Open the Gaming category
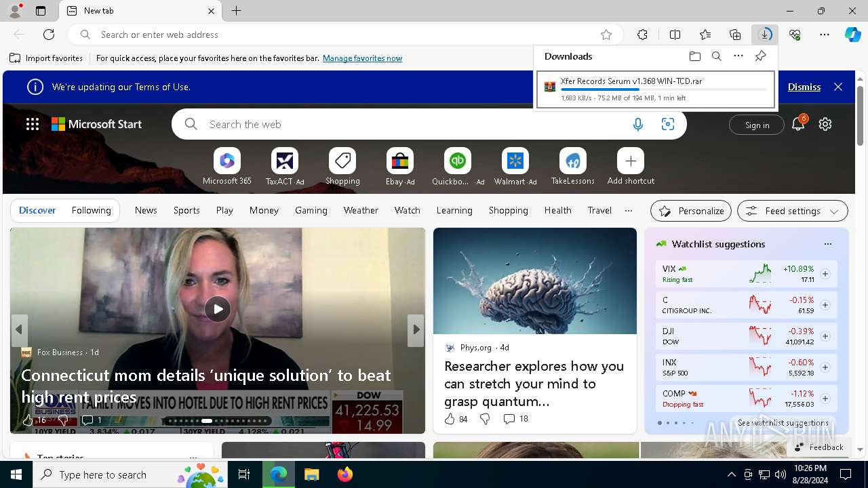The height and width of the screenshot is (488, 868). tap(311, 211)
